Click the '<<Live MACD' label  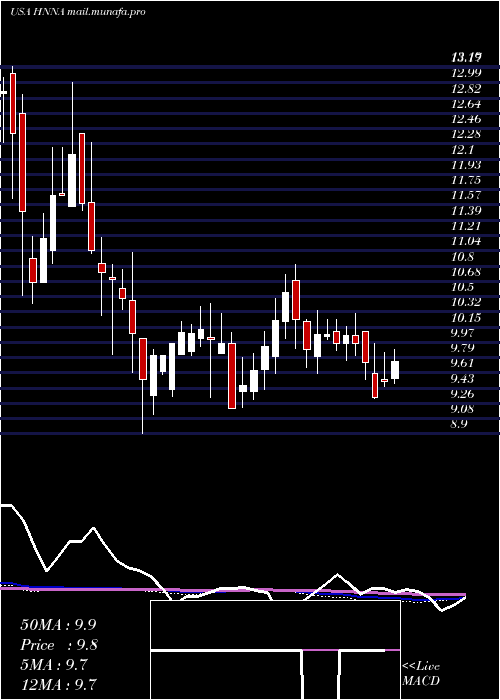click(421, 674)
